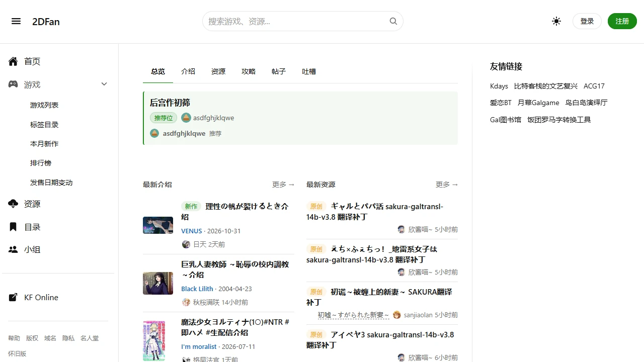
Task: Click the 小组 people icon
Action: 13,249
